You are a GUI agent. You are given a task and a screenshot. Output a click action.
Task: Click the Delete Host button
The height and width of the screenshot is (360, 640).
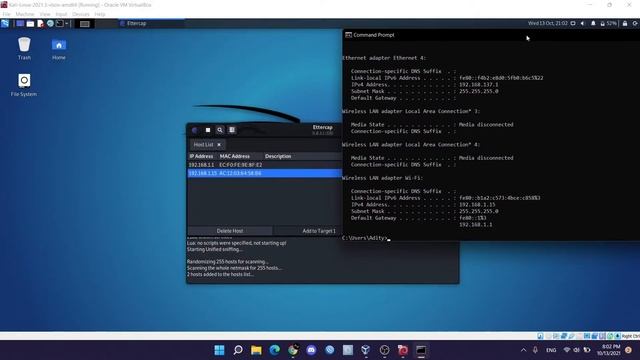point(230,231)
